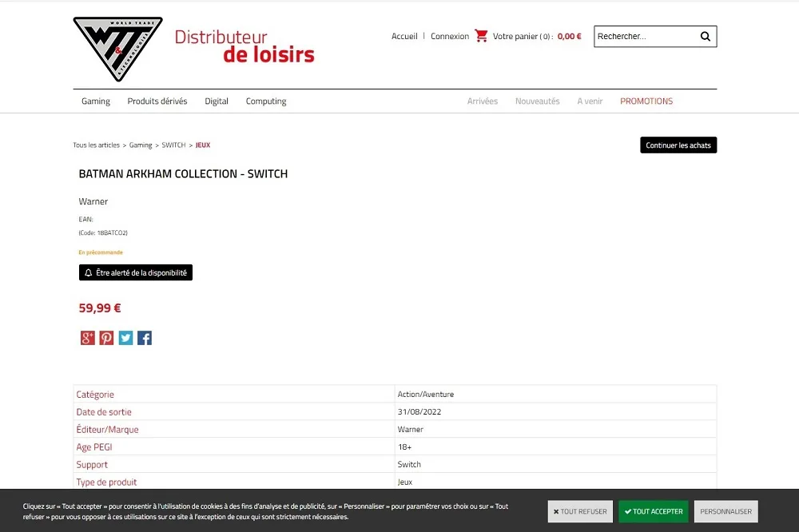Open the A venir section
The image size is (799, 532).
coord(590,101)
